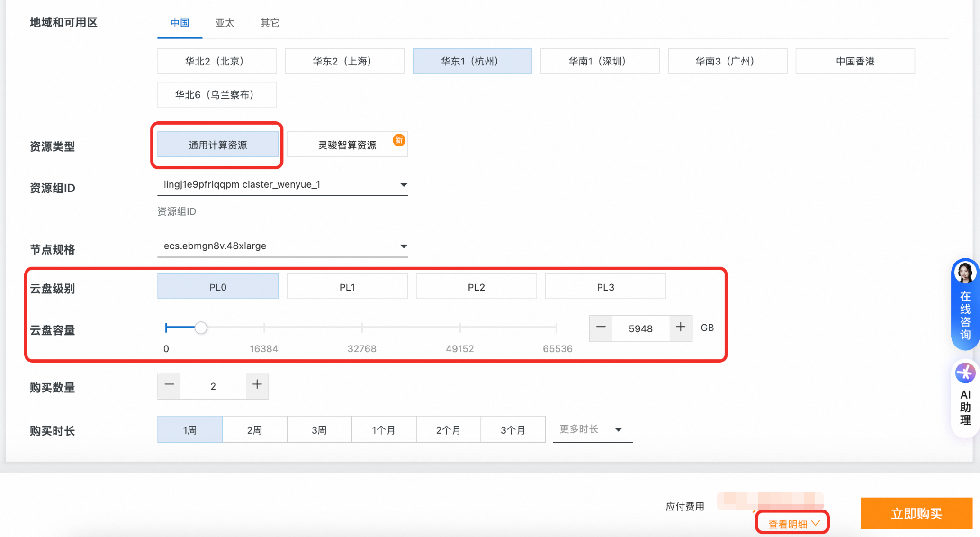Open the 更多时长 dropdown
Screen dimensions: 980x537
tap(592, 429)
